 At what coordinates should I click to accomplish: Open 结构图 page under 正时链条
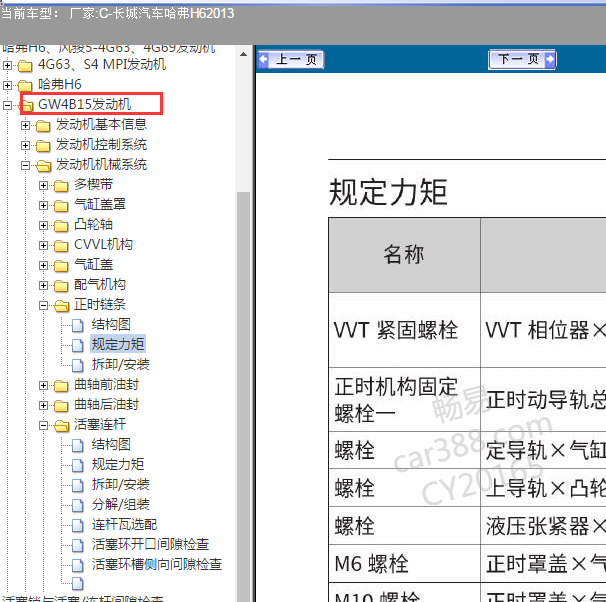[111, 325]
